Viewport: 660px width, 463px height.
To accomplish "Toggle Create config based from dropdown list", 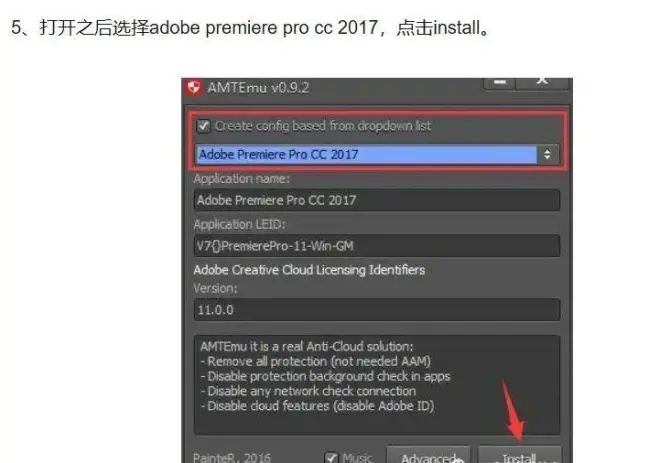I will tap(204, 126).
